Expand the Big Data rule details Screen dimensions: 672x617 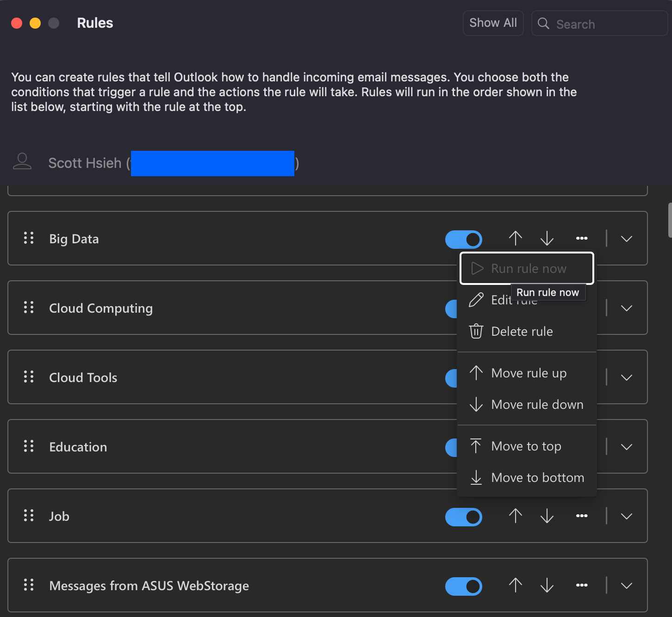coord(626,239)
